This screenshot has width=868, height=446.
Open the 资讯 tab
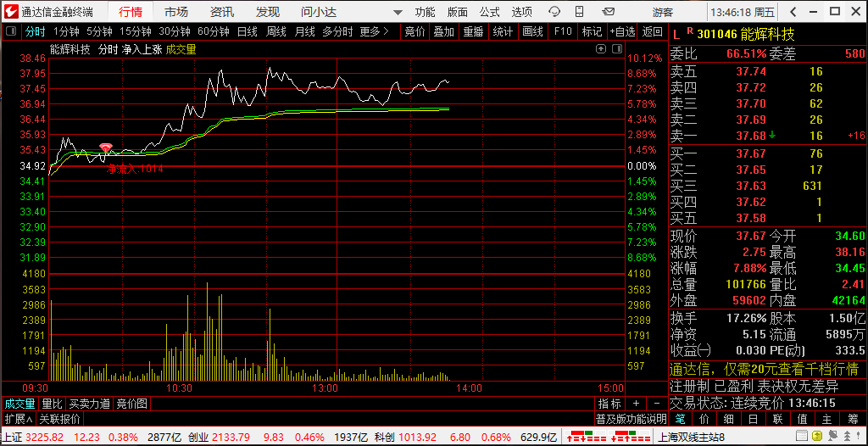coord(222,12)
